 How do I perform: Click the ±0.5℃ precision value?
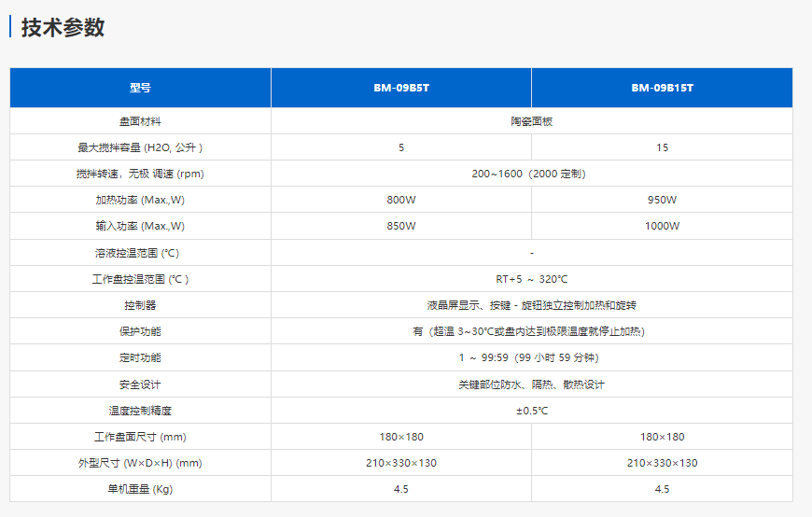[x=531, y=411]
